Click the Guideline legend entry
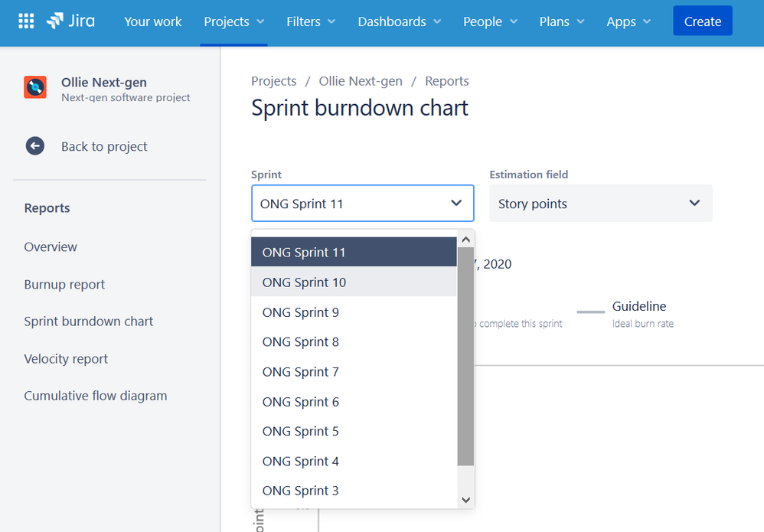This screenshot has height=532, width=764. pos(625,314)
